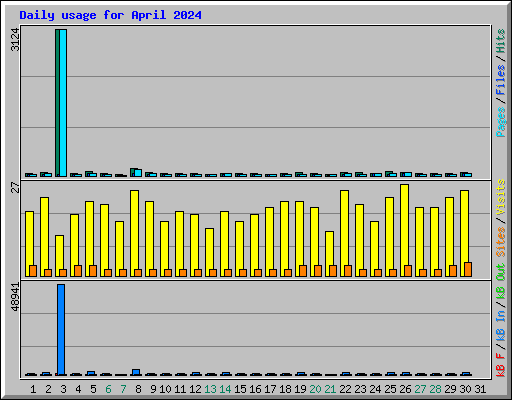Click the yellow visits bar for day 26
The image size is (512, 400).
(404, 230)
